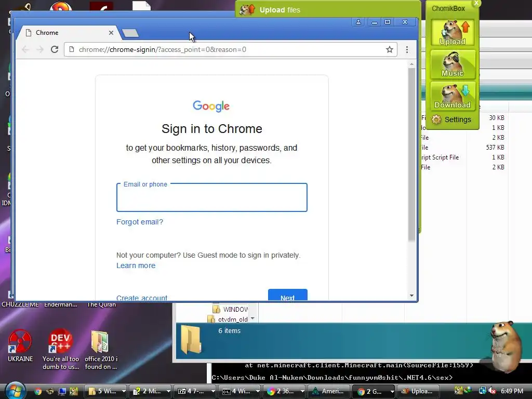The height and width of the screenshot is (399, 532).
Task: Expand '2 36...' taskbar group arrow
Action: point(302,391)
